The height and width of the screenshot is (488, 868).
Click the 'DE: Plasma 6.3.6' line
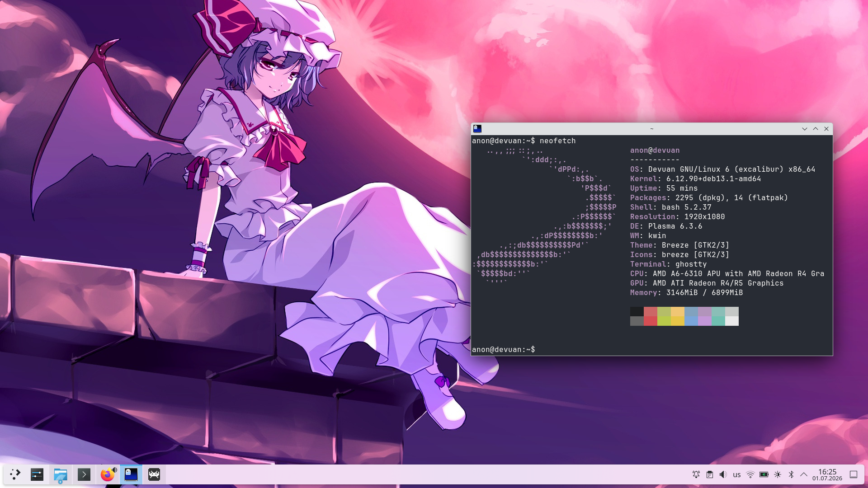click(666, 226)
